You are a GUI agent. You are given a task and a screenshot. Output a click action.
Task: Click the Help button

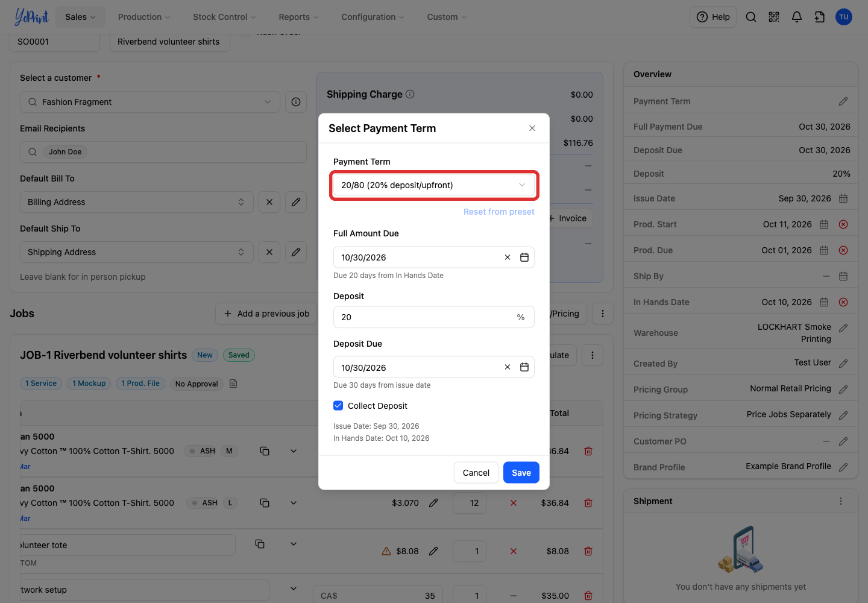pyautogui.click(x=713, y=17)
